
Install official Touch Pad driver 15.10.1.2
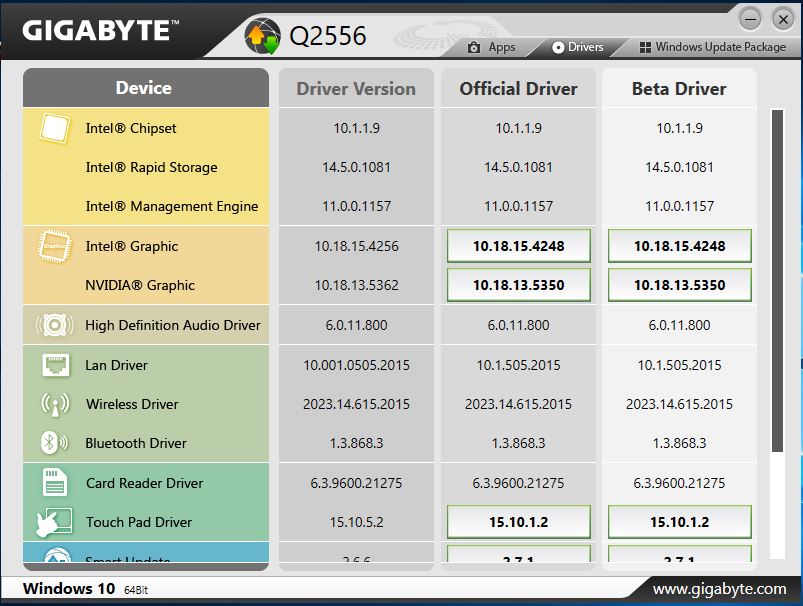tap(518, 522)
